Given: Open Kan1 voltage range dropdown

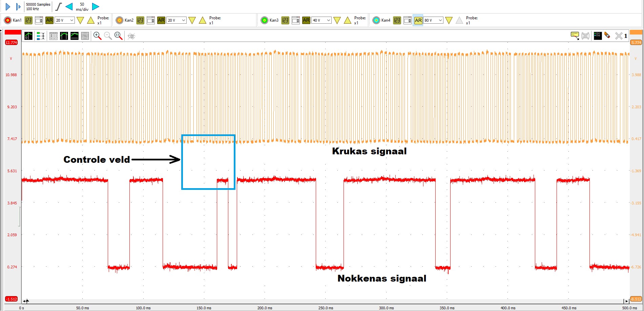Looking at the screenshot, I should (x=71, y=20).
